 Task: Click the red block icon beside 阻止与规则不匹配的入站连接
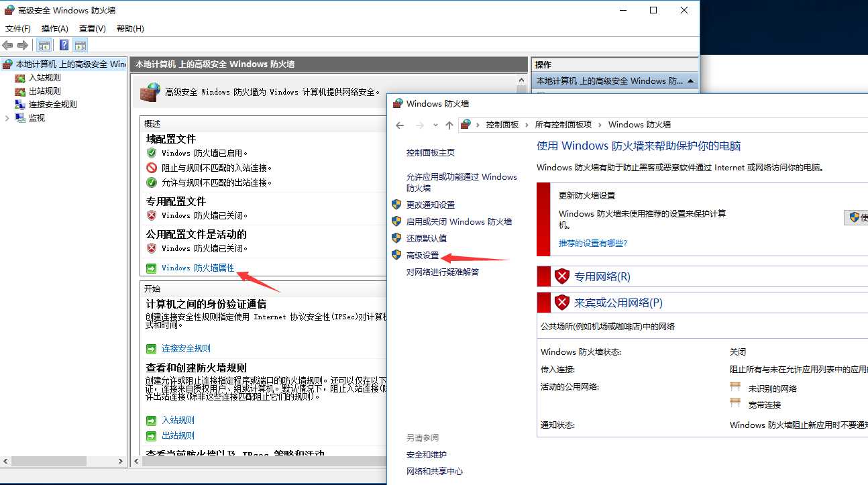(x=152, y=168)
